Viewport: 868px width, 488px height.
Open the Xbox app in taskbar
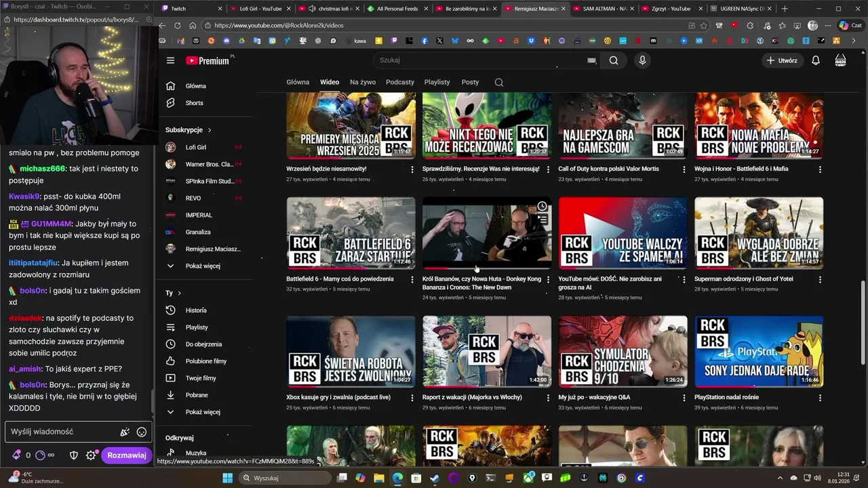click(528, 478)
